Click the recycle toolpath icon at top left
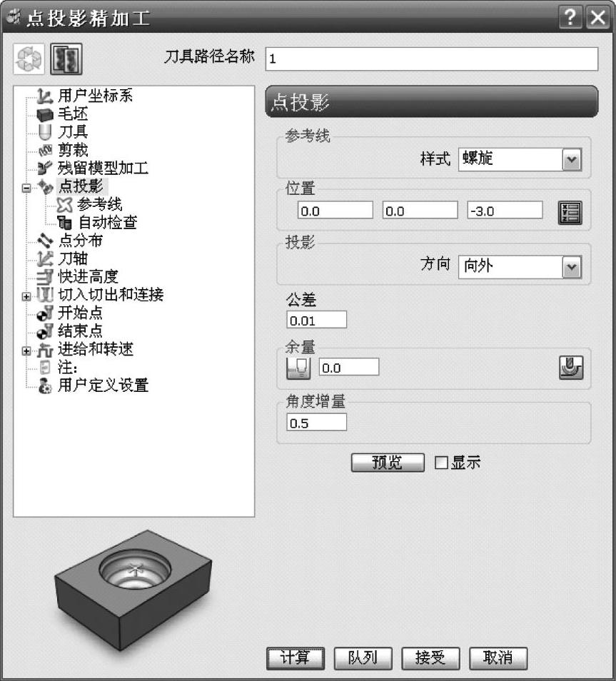616x681 pixels. click(x=29, y=59)
